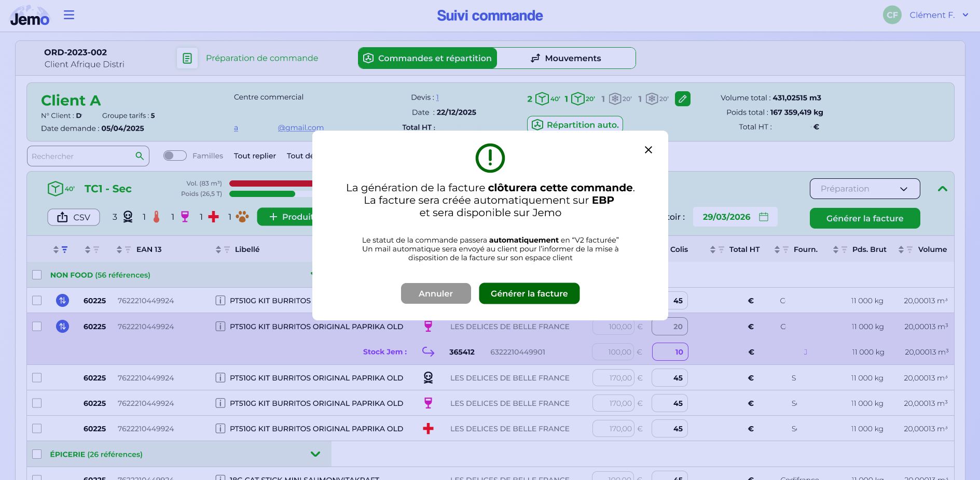Screen dimensions: 980x480
Task: Click the search magnifier icon
Action: coord(140,156)
